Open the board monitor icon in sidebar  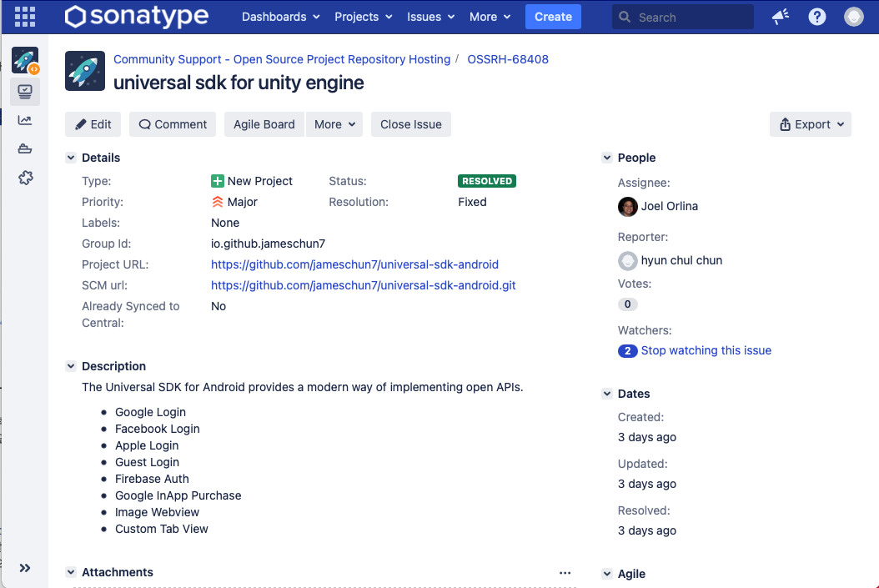tap(25, 92)
